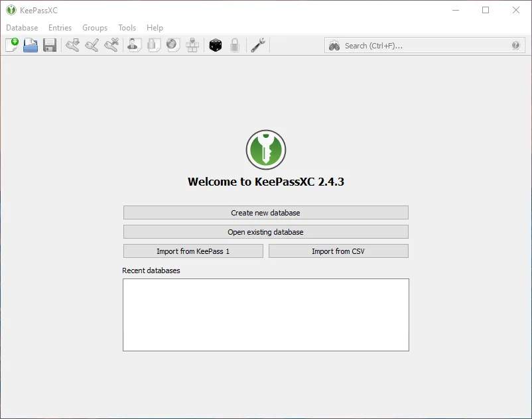Open the Help menu
Image resolution: width=532 pixels, height=419 pixels.
pyautogui.click(x=155, y=28)
